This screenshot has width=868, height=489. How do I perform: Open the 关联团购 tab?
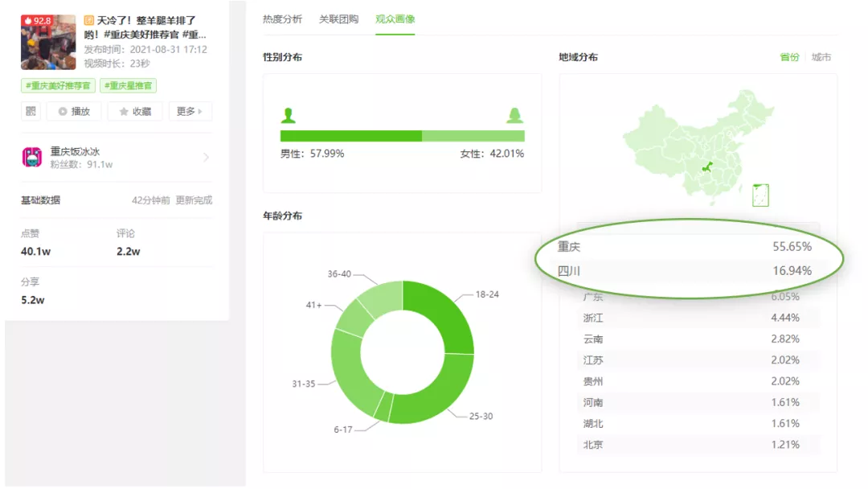tap(338, 18)
